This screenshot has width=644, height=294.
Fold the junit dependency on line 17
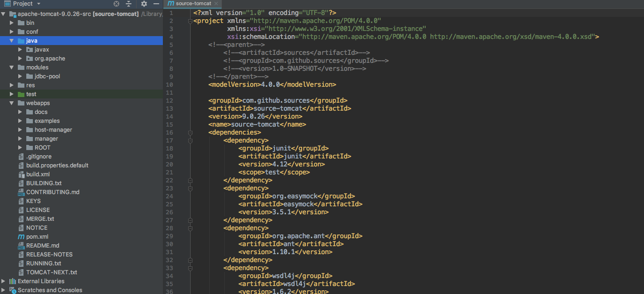click(190, 141)
